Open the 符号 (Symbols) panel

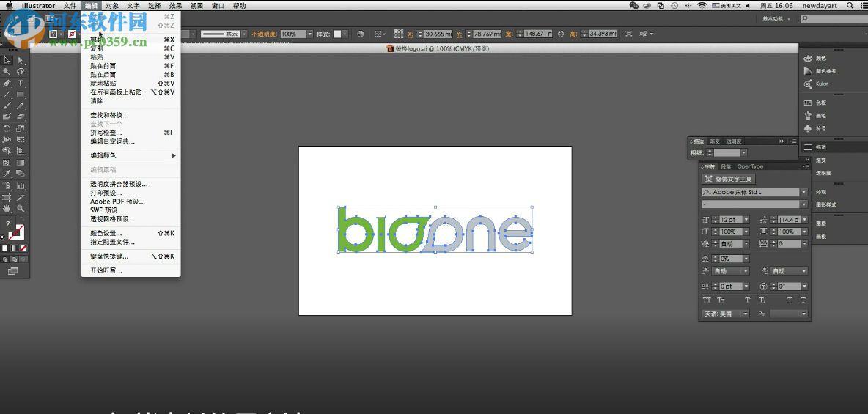(815, 128)
